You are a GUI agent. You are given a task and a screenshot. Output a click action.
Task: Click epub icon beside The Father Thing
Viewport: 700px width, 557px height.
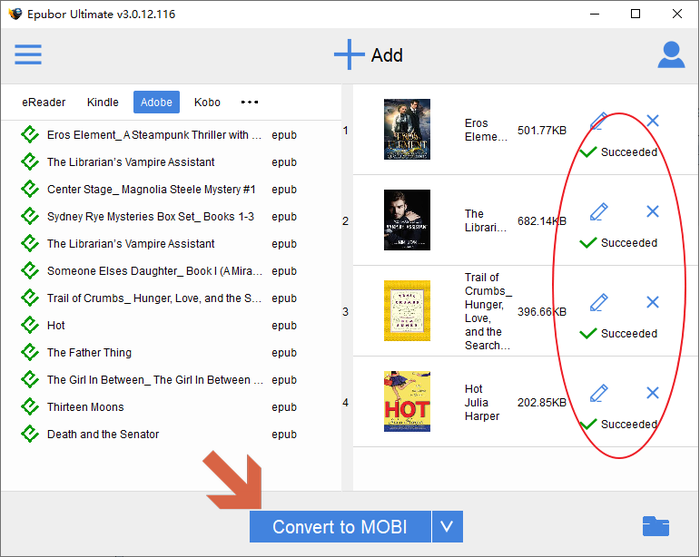(x=30, y=352)
